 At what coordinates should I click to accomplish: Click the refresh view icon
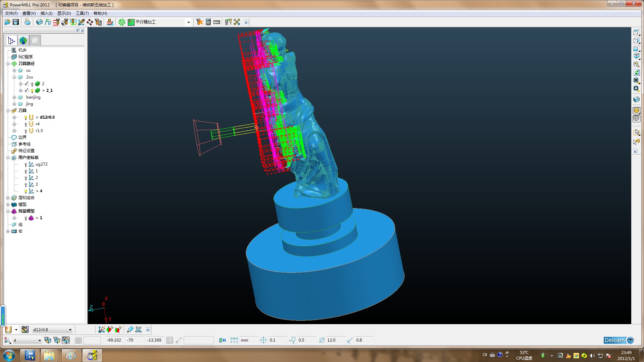[636, 72]
